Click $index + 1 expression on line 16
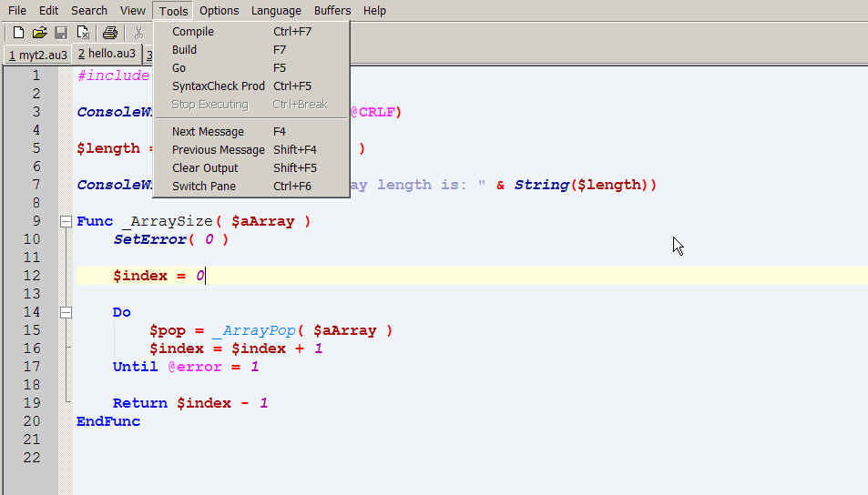Image resolution: width=868 pixels, height=495 pixels. (277, 349)
